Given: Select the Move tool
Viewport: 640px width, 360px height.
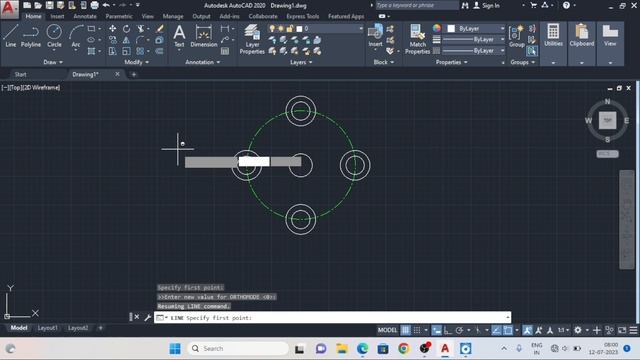Looking at the screenshot, I should [x=112, y=29].
